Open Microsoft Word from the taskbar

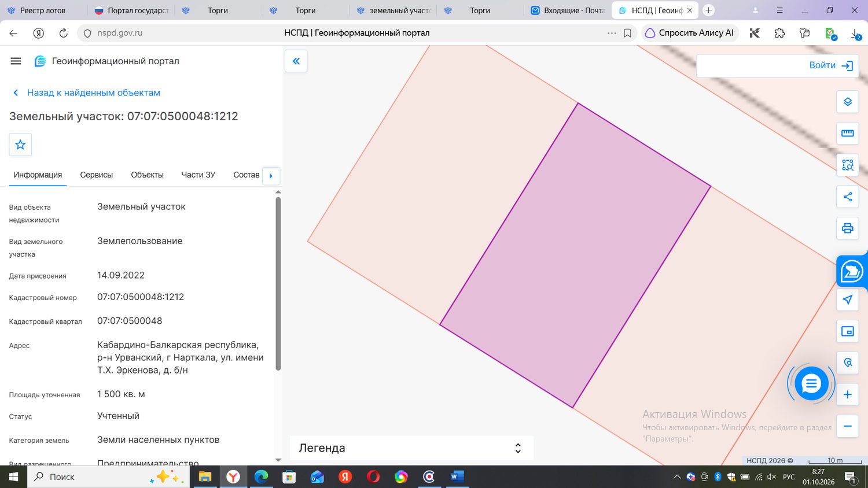[457, 477]
